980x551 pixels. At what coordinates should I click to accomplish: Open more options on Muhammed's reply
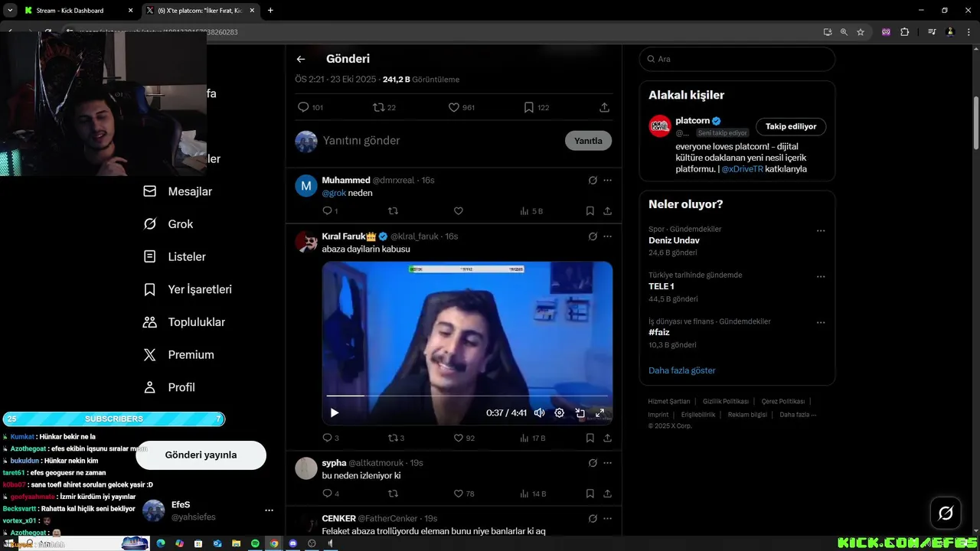pyautogui.click(x=608, y=181)
